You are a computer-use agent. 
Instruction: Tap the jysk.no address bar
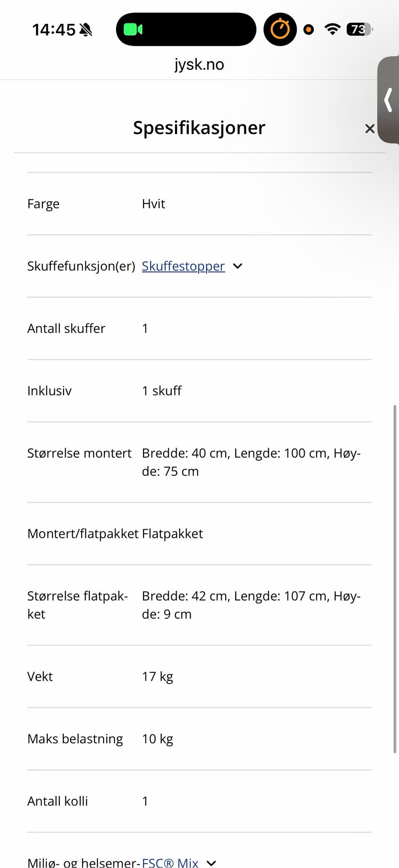(x=199, y=64)
